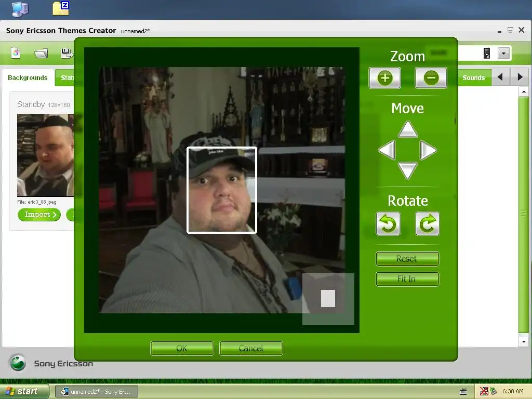Rotate image counterclockwise
The width and height of the screenshot is (532, 399).
(x=388, y=223)
